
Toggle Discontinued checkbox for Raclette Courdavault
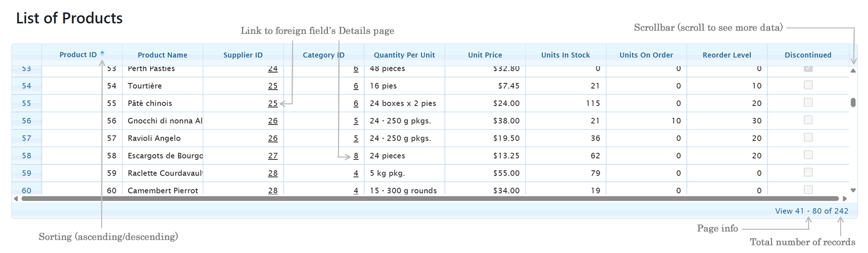pos(809,172)
